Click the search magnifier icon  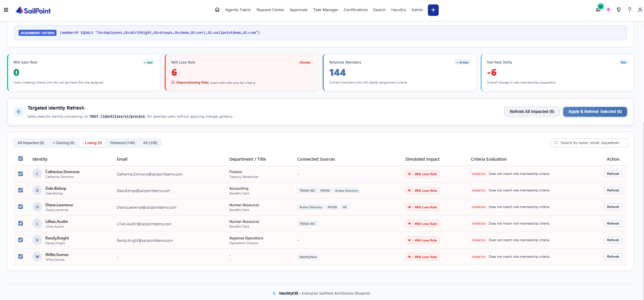coord(556,143)
